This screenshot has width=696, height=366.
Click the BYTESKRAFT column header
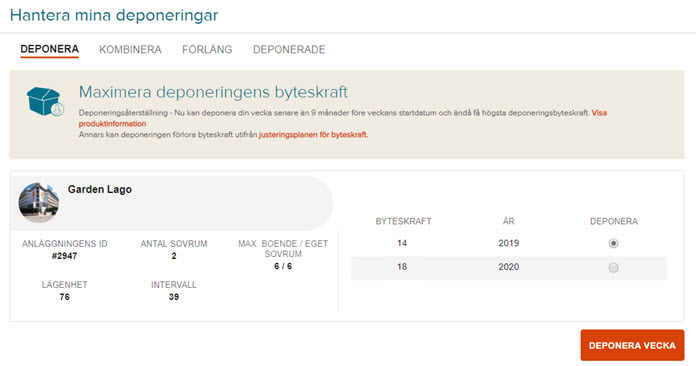point(403,221)
